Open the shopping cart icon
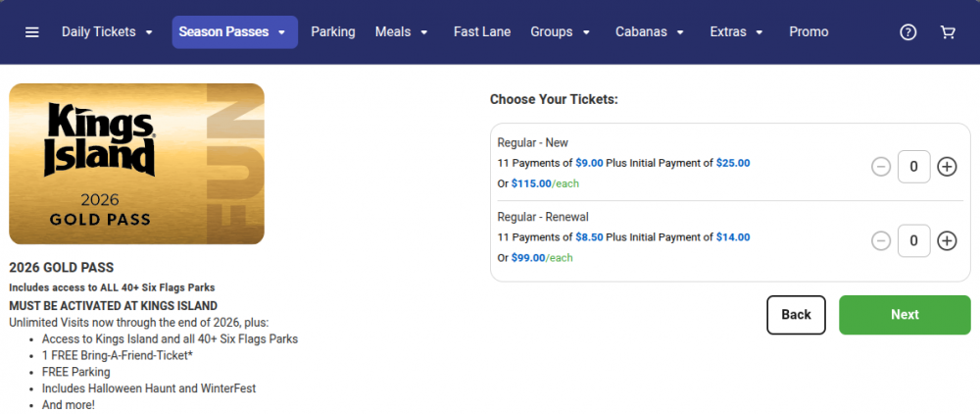 pos(948,32)
